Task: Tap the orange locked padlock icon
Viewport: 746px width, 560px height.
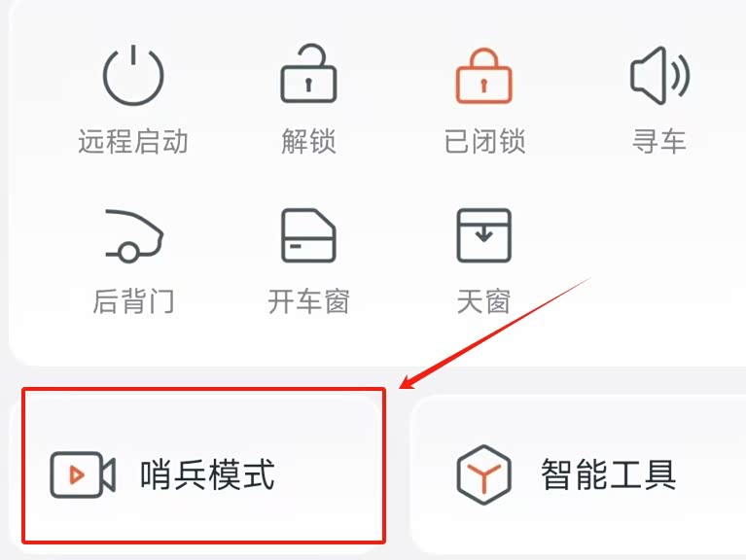Action: (483, 76)
